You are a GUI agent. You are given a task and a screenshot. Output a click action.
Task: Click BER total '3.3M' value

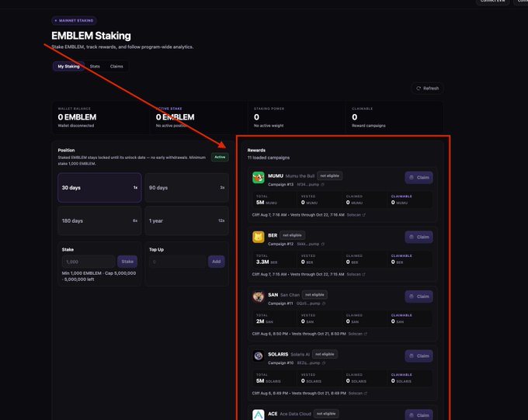point(262,262)
